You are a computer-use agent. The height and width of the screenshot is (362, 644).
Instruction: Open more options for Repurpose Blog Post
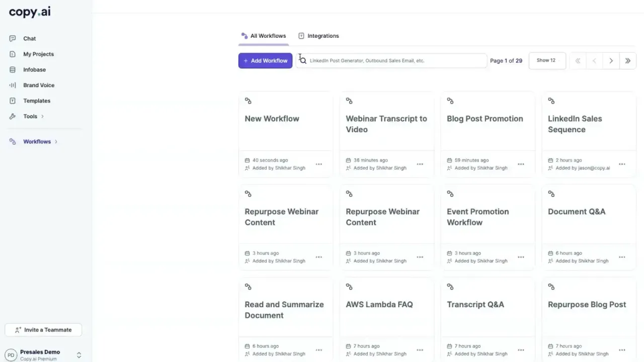coord(622,350)
